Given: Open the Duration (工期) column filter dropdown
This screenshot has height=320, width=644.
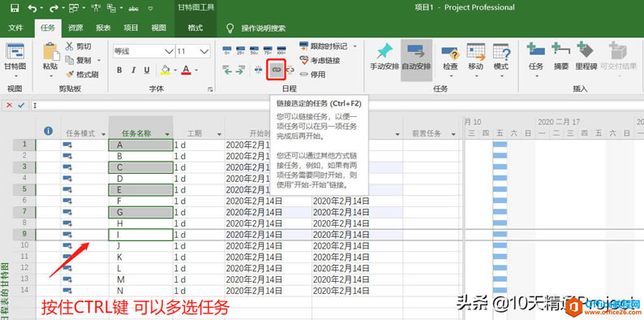Looking at the screenshot, I should tap(219, 134).
